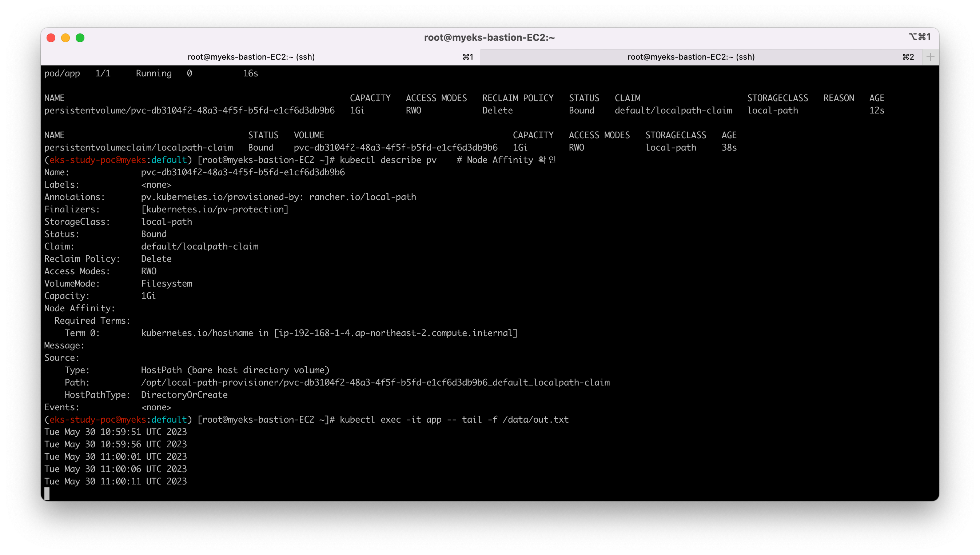Switch to the first ssh tab
Screen dimensions: 980x555
251,57
